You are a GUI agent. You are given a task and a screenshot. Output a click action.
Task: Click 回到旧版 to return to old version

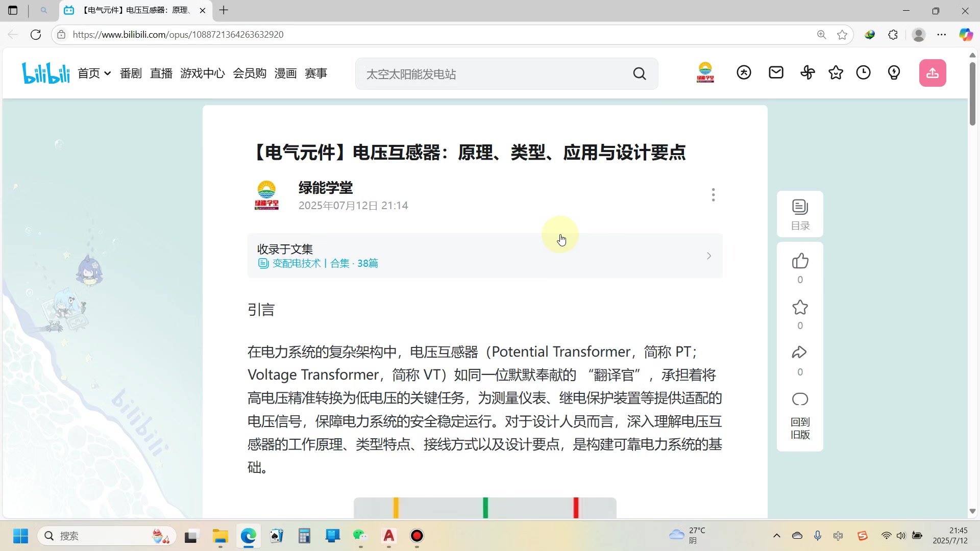click(799, 429)
